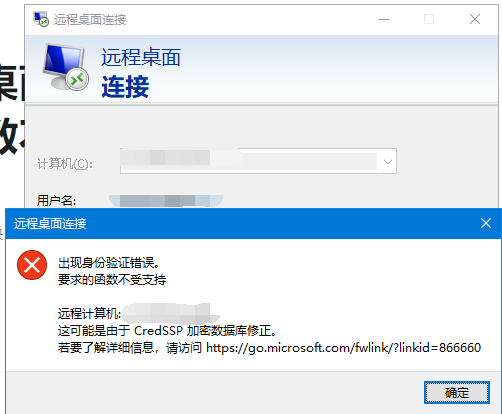
Task: Click the 远程桌面 连接 banner heading
Action: [x=141, y=72]
